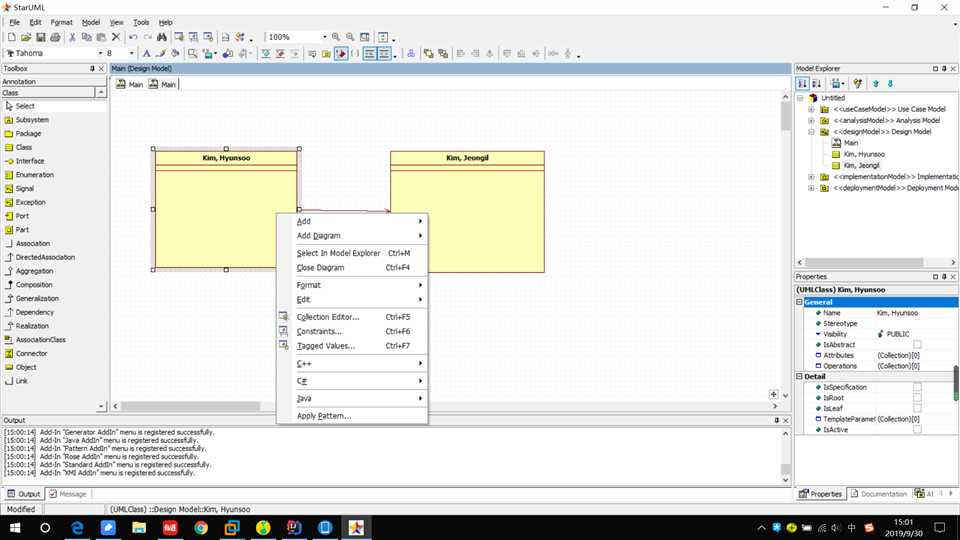Save the project using the floppy disk icon

click(40, 37)
